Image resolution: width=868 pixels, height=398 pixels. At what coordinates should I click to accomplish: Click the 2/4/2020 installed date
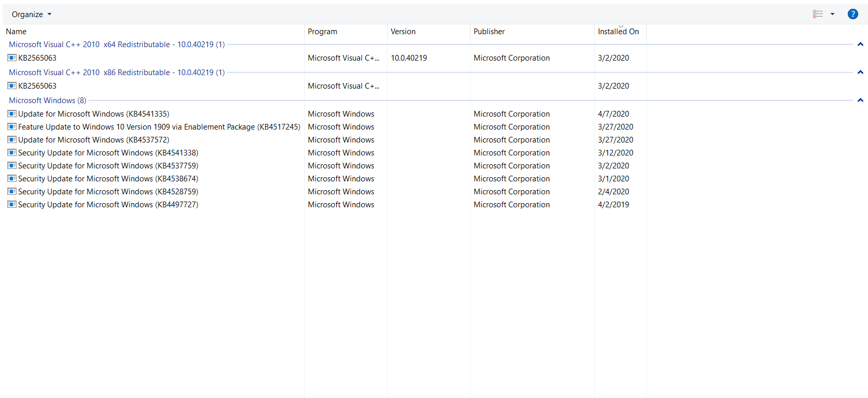(614, 192)
